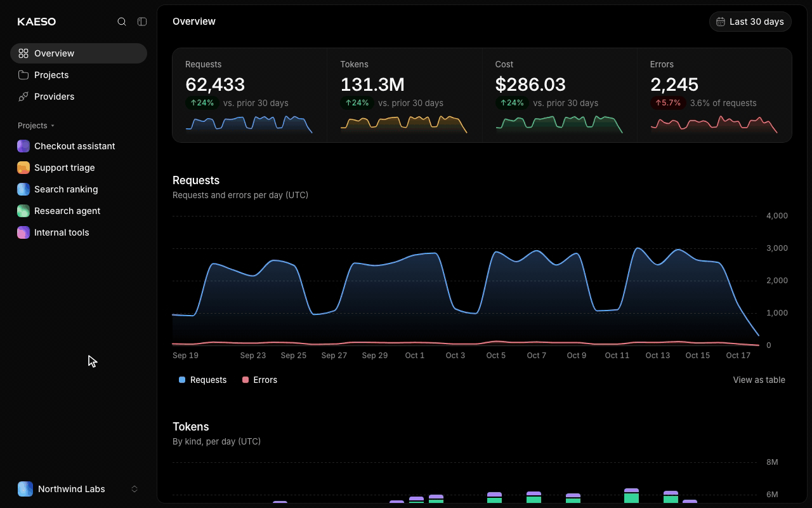Click the Northwind Labs workspace avatar
The height and width of the screenshot is (508, 812).
tap(25, 489)
